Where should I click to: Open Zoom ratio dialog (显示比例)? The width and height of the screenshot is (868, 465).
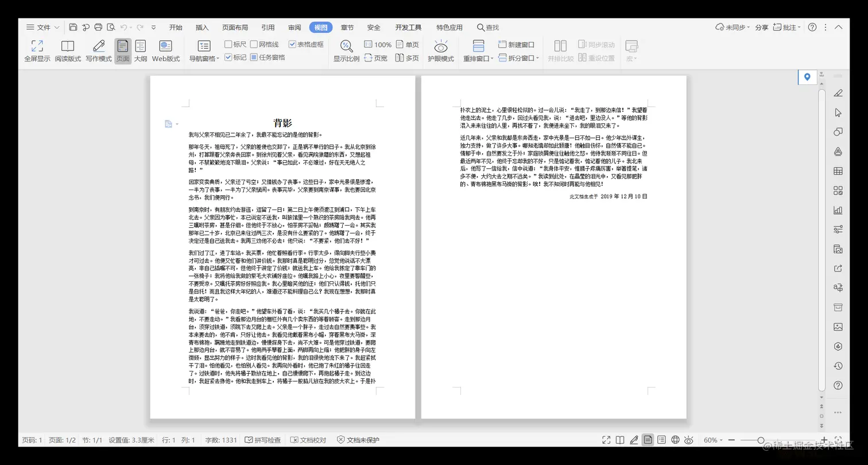[x=346, y=51]
